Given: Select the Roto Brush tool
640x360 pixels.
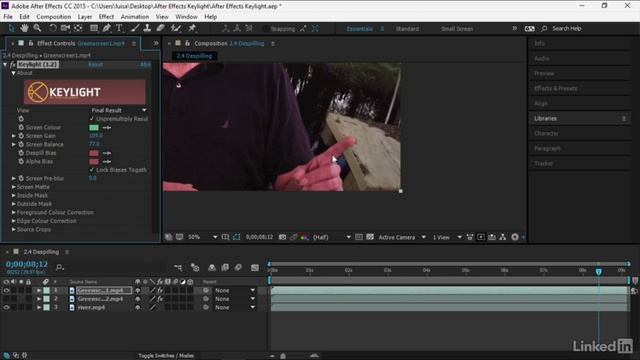Looking at the screenshot, I should (x=176, y=28).
